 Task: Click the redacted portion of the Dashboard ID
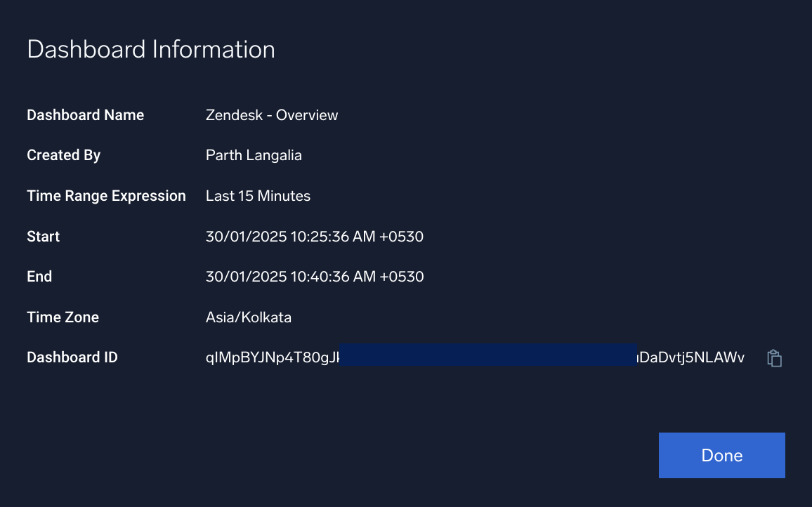[488, 355]
